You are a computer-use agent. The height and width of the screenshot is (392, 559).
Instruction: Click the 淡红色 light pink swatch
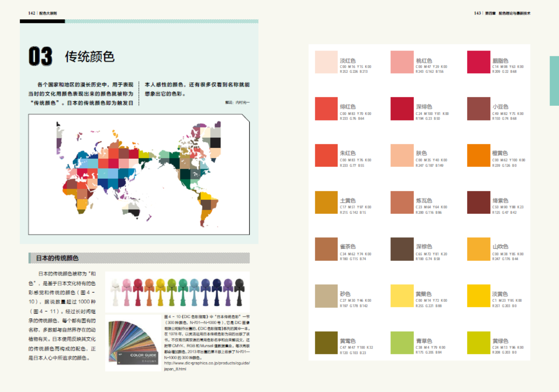pos(326,62)
